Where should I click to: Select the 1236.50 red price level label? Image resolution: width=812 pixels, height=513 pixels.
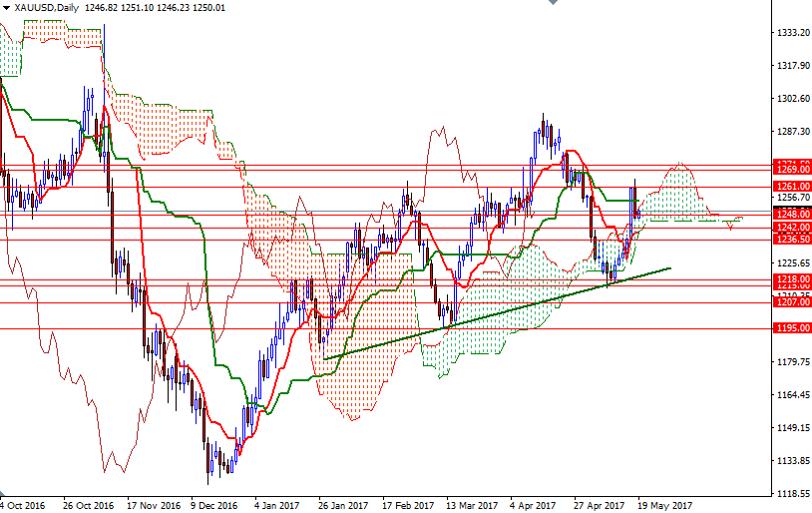pos(793,240)
